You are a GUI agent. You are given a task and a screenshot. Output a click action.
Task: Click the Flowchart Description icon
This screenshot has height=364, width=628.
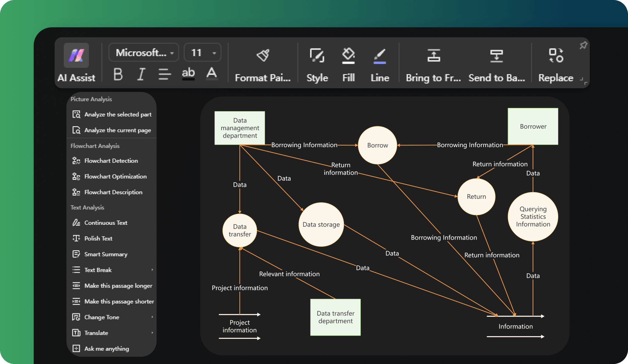tap(76, 192)
